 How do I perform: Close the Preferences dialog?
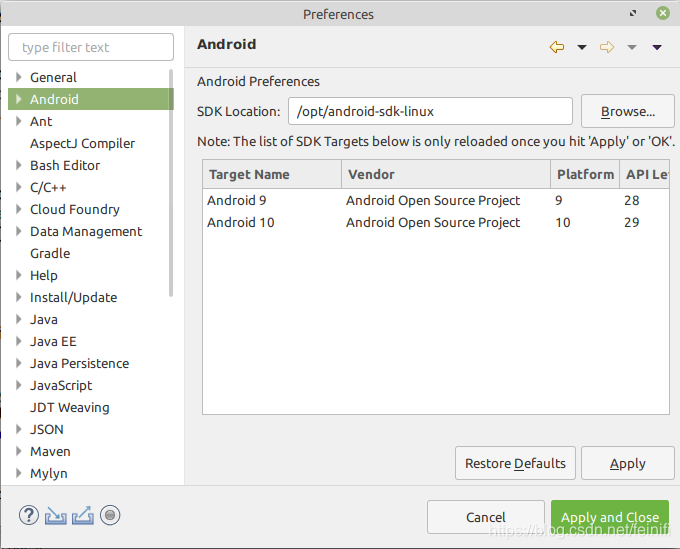click(x=663, y=13)
